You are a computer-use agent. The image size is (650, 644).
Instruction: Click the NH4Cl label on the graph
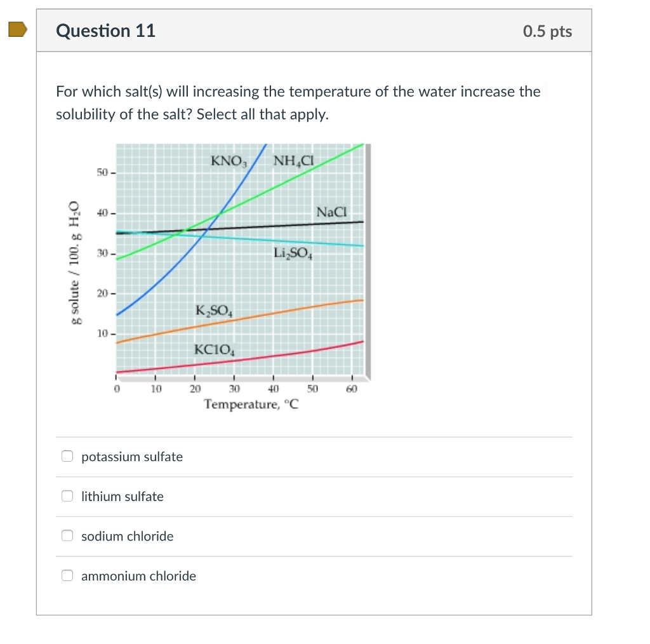[293, 160]
